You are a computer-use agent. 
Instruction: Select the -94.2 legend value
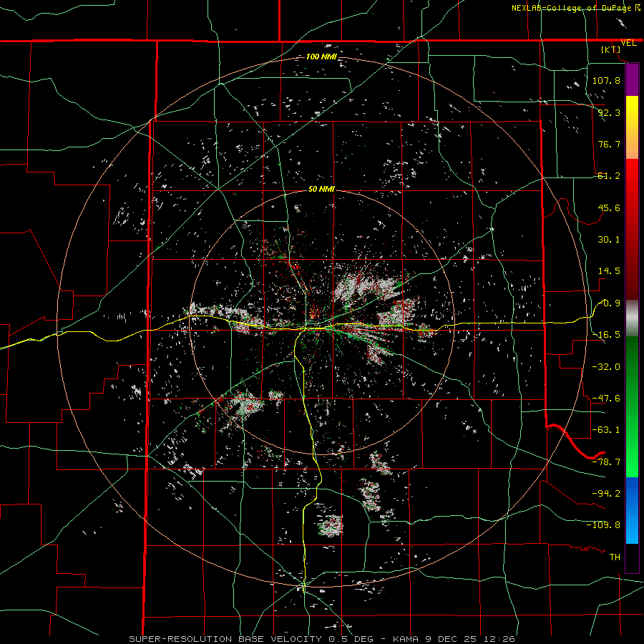click(606, 494)
